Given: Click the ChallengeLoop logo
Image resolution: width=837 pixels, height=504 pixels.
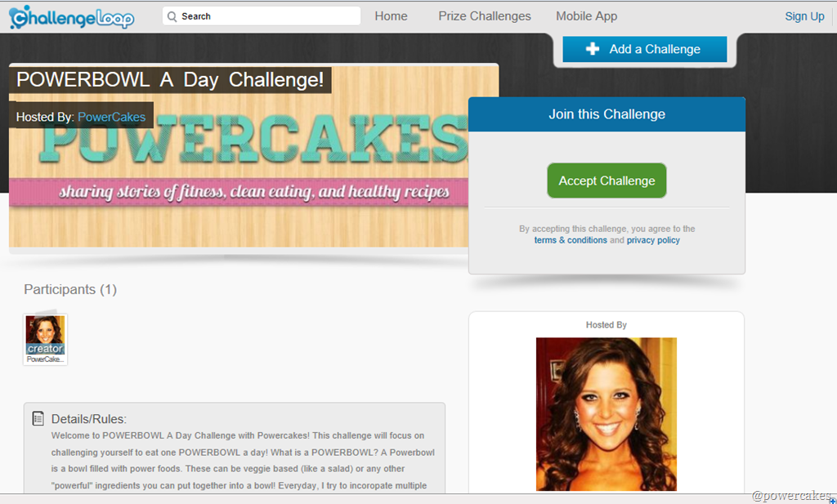Looking at the screenshot, I should coord(72,16).
